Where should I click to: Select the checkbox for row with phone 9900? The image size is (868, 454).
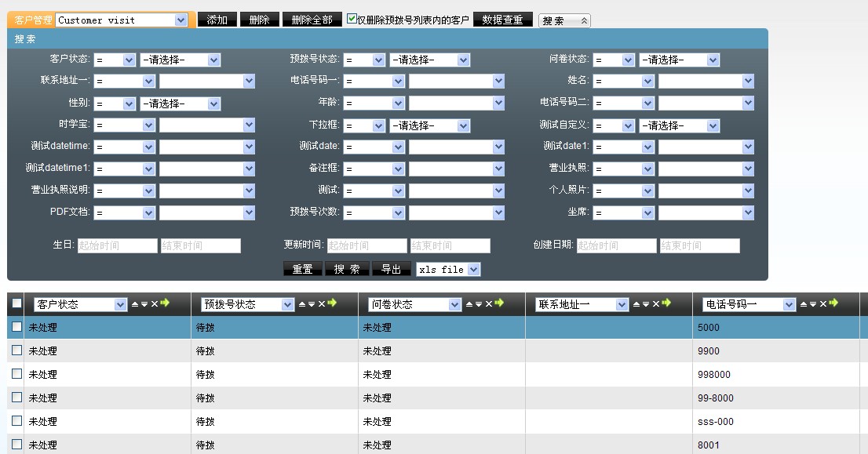[x=17, y=350]
